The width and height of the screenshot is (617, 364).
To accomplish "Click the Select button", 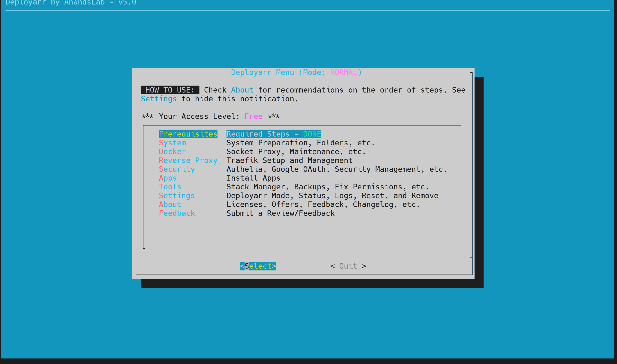I will pyautogui.click(x=258, y=266).
